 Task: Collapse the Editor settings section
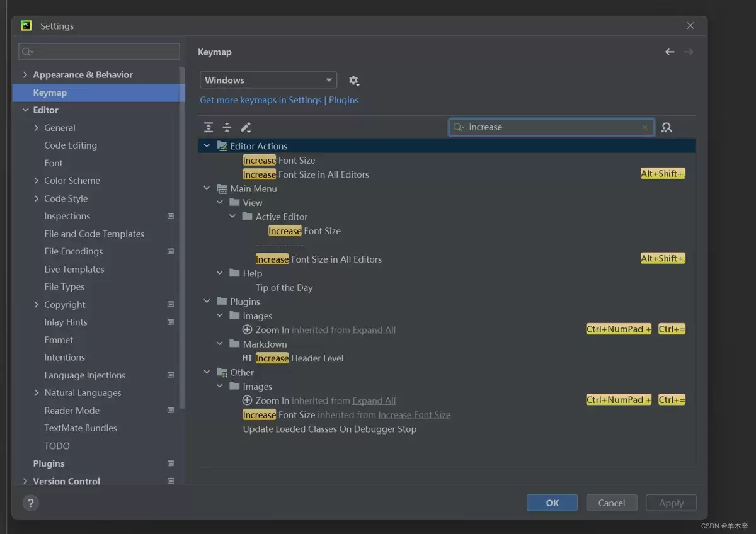click(25, 110)
